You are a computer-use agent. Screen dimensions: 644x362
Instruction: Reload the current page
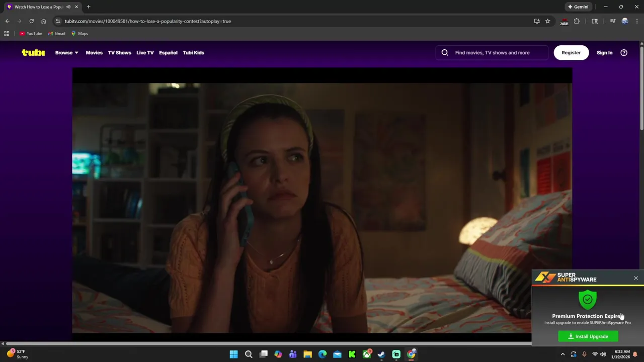point(31,21)
